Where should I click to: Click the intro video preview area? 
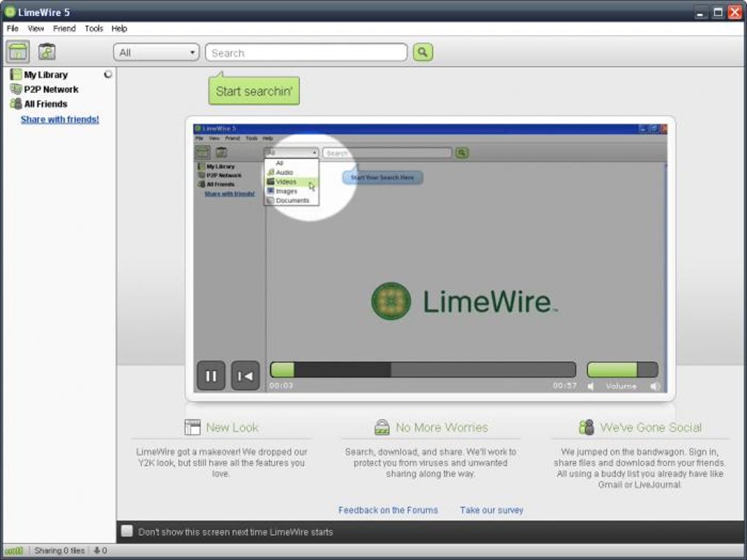[x=430, y=258]
